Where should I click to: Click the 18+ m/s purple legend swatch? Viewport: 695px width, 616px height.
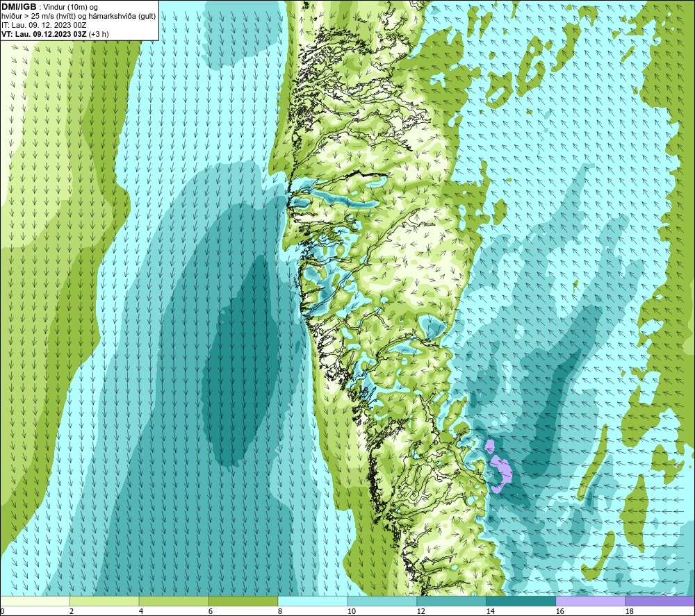(660, 601)
